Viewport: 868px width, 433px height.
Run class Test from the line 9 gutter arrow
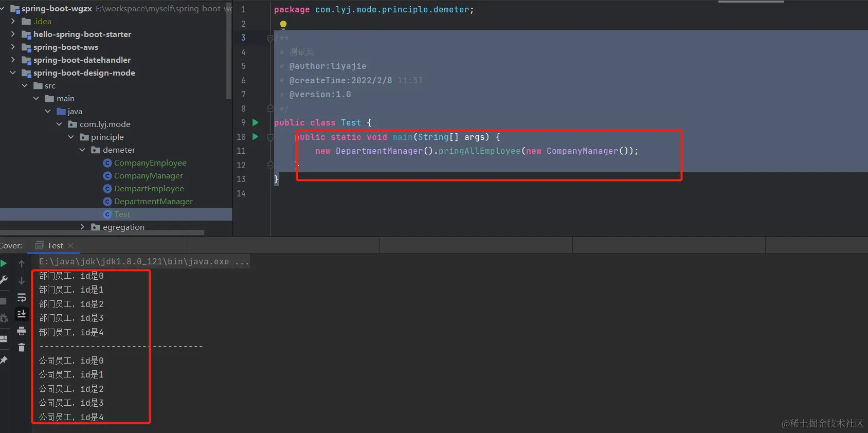tap(255, 122)
